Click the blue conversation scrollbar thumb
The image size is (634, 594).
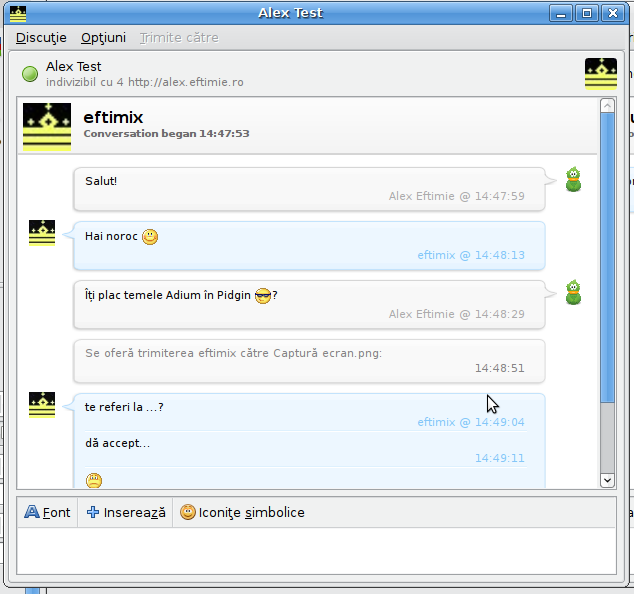607,258
